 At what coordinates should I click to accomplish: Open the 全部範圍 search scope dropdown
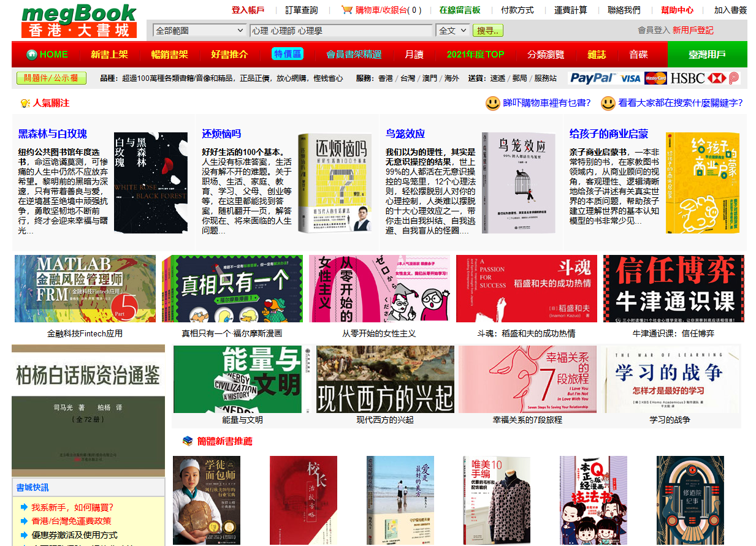199,30
